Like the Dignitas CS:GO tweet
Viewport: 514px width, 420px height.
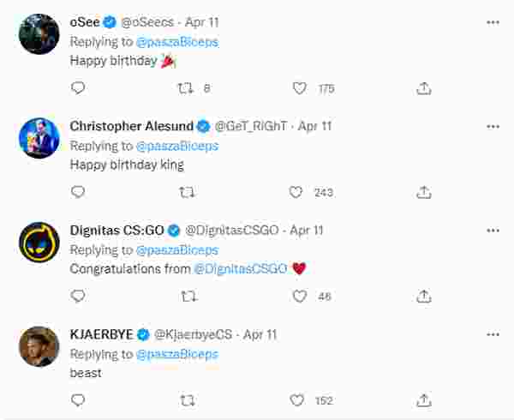[299, 297]
